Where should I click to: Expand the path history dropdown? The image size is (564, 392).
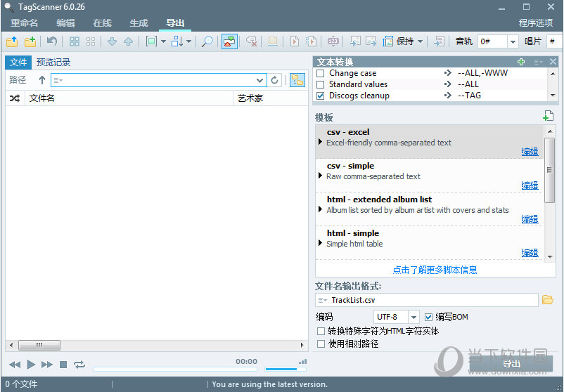(x=259, y=80)
